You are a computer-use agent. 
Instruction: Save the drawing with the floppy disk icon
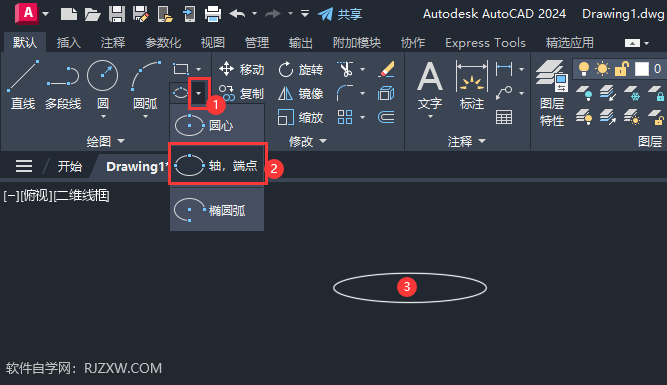[117, 14]
